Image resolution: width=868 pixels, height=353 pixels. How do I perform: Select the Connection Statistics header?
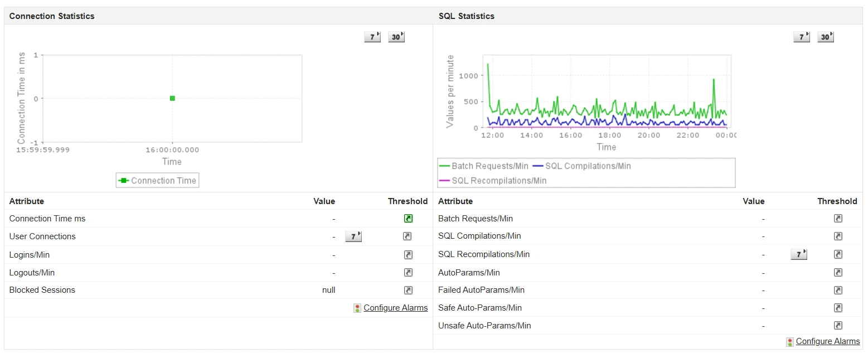click(x=52, y=16)
